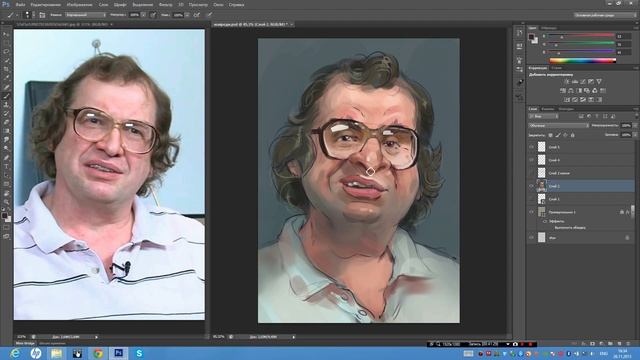The width and height of the screenshot is (640, 360).
Task: Add a Hue/Saturation adjustment
Action: coord(563,91)
